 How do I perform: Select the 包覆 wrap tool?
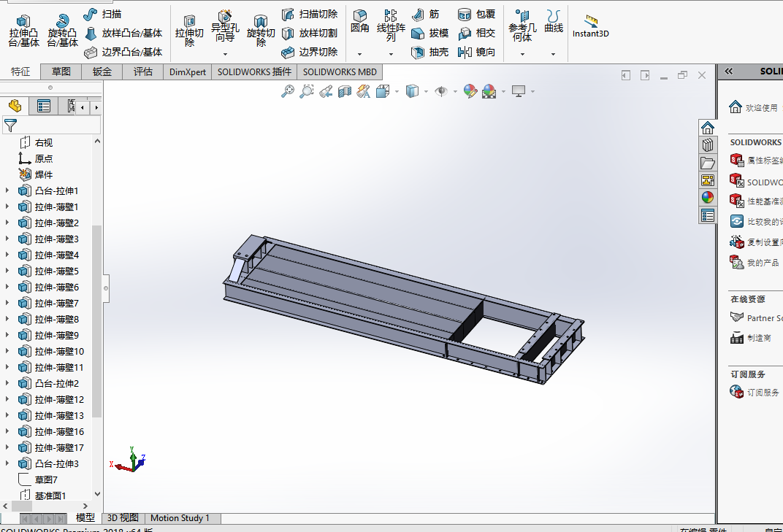coord(476,14)
